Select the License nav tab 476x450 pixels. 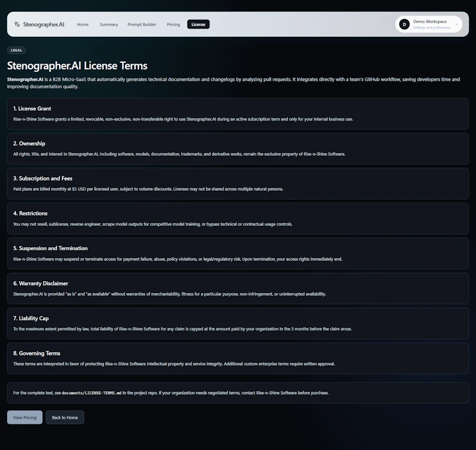tap(198, 24)
